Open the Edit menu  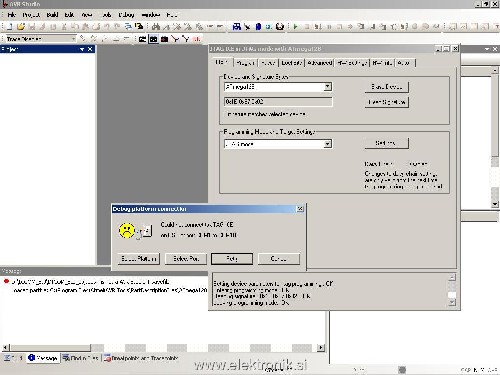pyautogui.click(x=69, y=15)
